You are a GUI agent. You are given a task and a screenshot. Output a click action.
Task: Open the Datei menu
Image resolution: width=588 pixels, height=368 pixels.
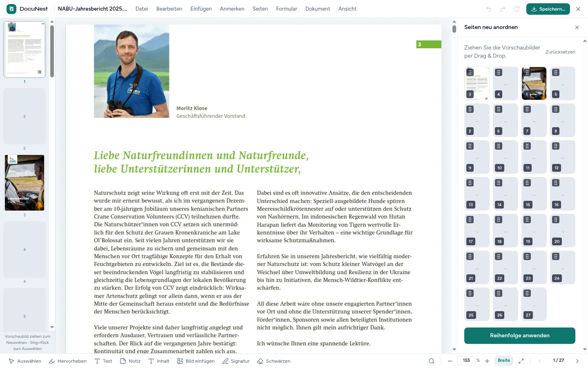(142, 9)
